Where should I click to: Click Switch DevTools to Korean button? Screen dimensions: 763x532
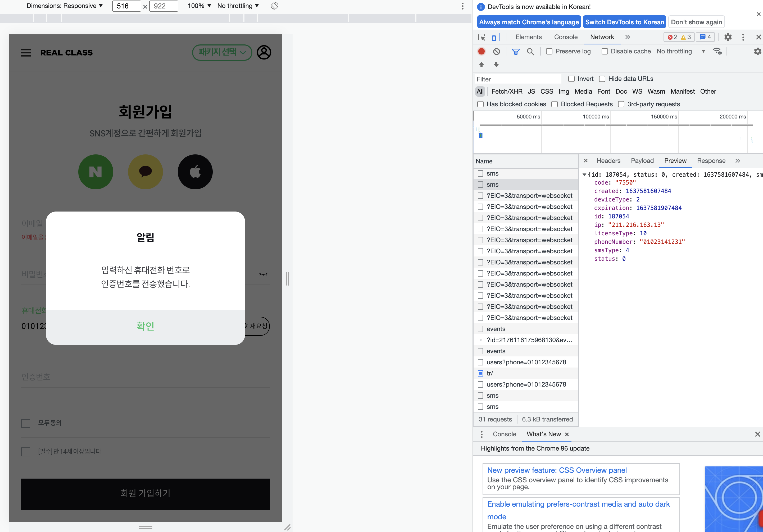624,22
